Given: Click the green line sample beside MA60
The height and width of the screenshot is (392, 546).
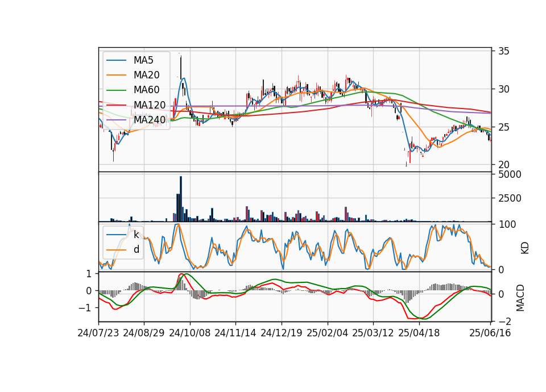Looking at the screenshot, I should pos(116,90).
